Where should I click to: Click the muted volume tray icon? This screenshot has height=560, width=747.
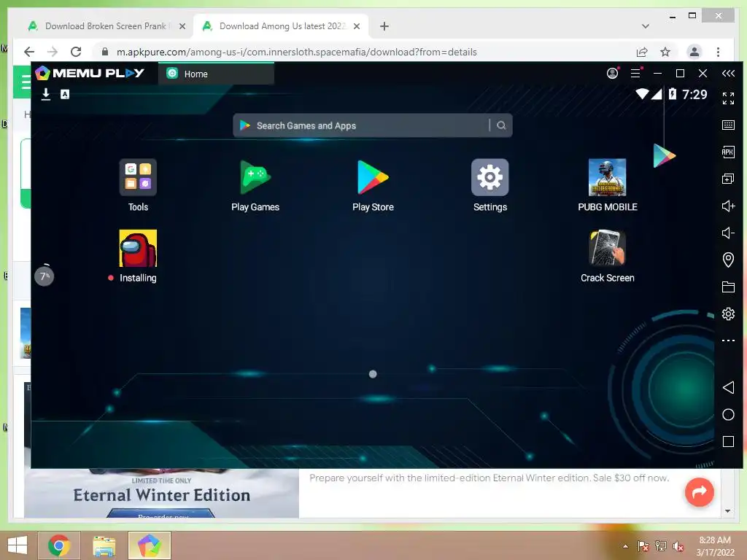point(678,546)
